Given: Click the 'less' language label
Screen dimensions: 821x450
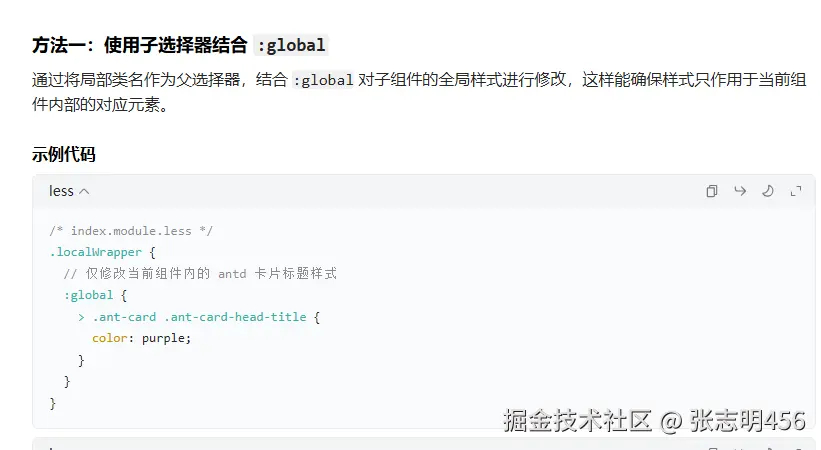Looking at the screenshot, I should point(61,191).
